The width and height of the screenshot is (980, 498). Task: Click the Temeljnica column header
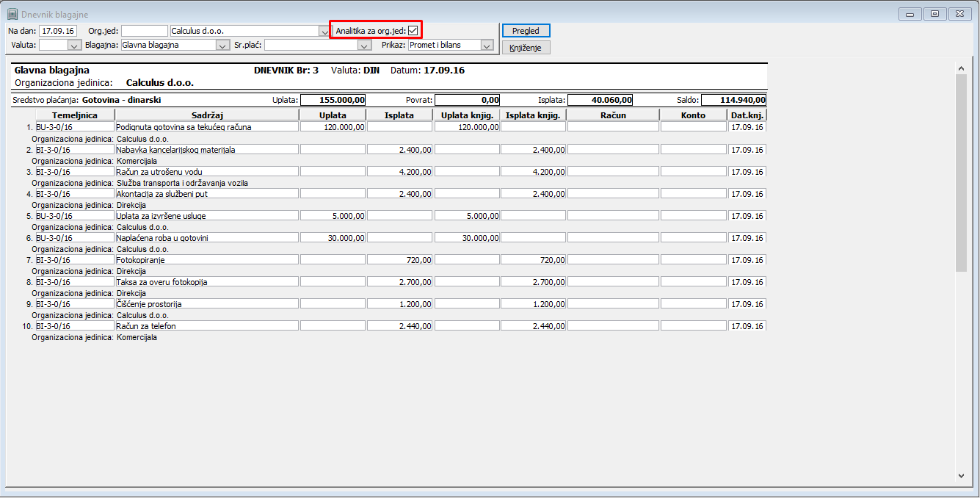pyautogui.click(x=75, y=115)
